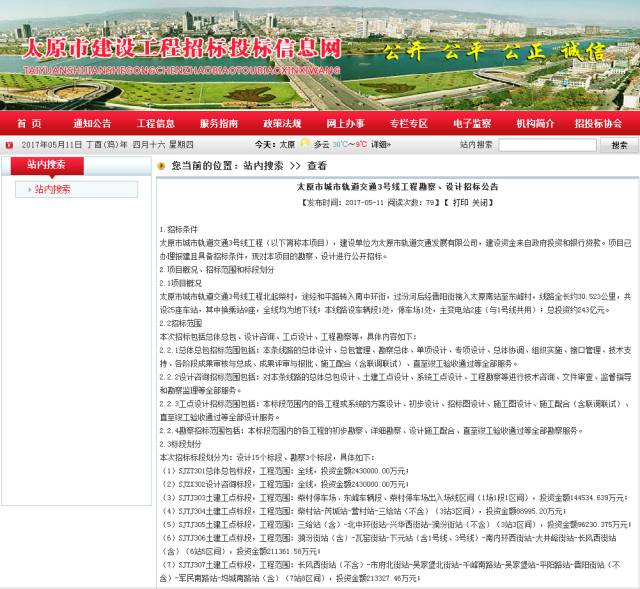This screenshot has width=640, height=589.
Task: Click the heading 2.2招标范围
Action: pos(180,323)
